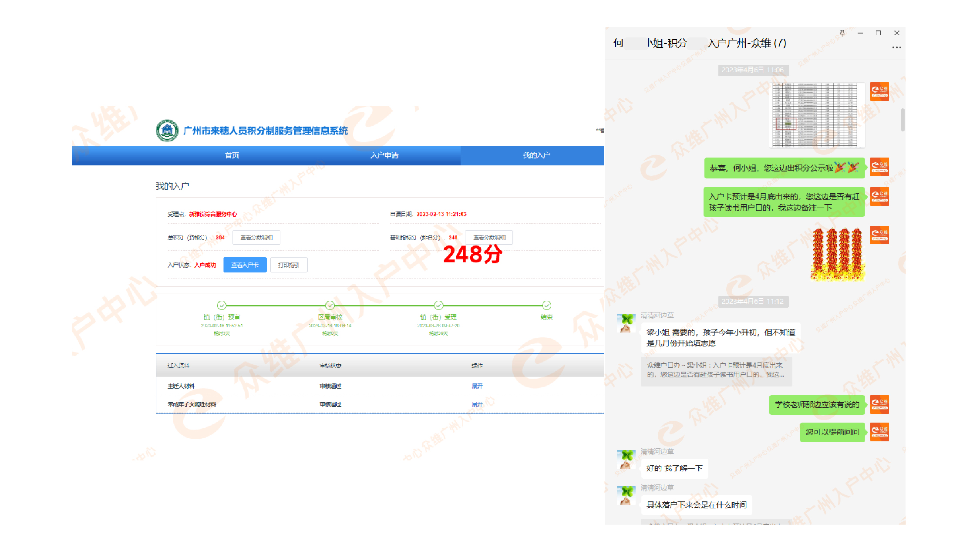The height and width of the screenshot is (551, 980).
Task: Click the chat window vertical scrollbar
Action: coord(903,119)
